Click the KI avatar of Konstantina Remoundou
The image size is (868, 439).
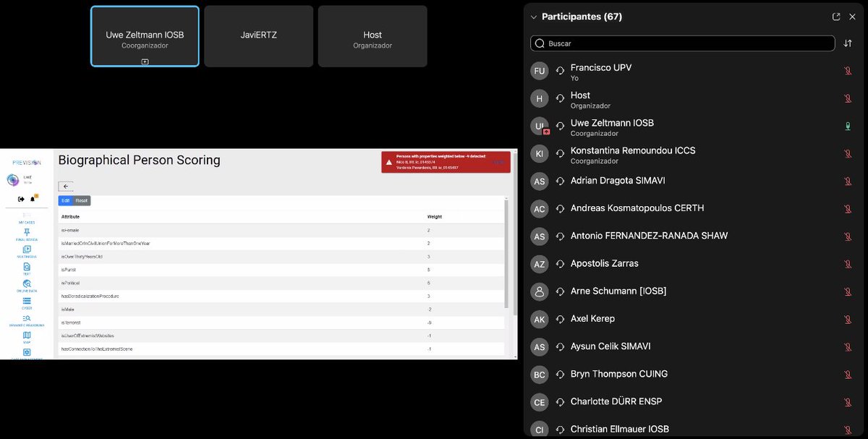(539, 154)
